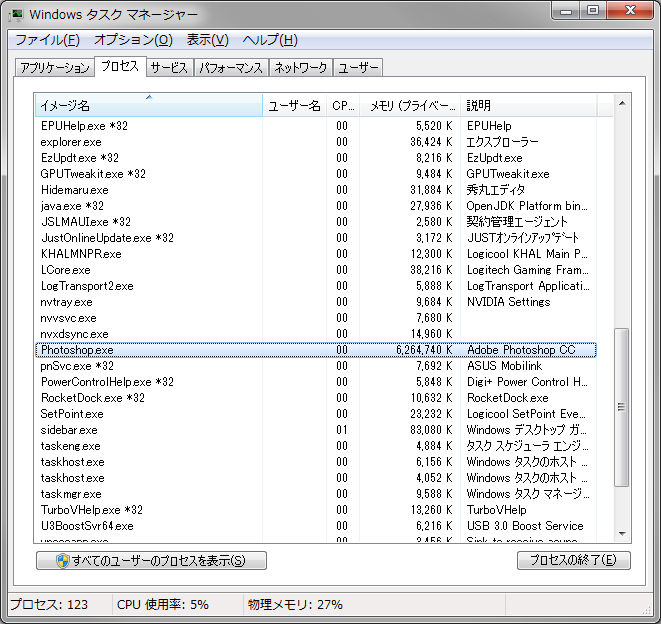
Task: Select the TurboVHelp.exe *32 process
Action: point(316,510)
